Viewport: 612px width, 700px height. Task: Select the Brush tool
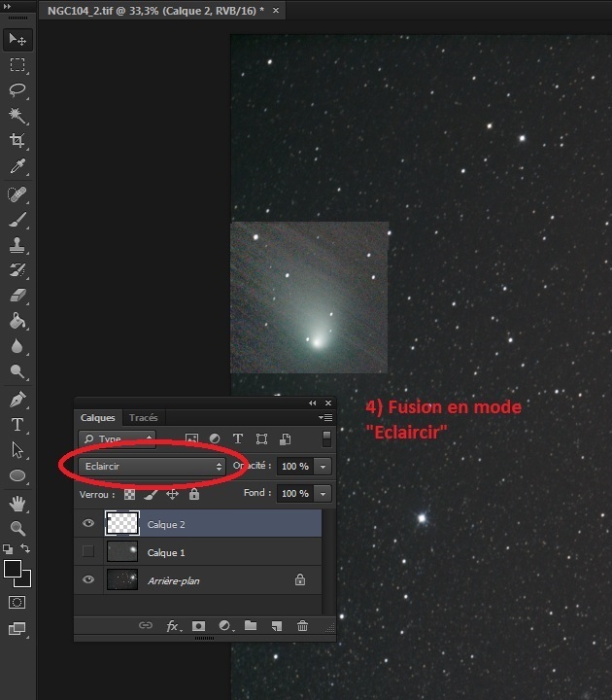pyautogui.click(x=17, y=220)
